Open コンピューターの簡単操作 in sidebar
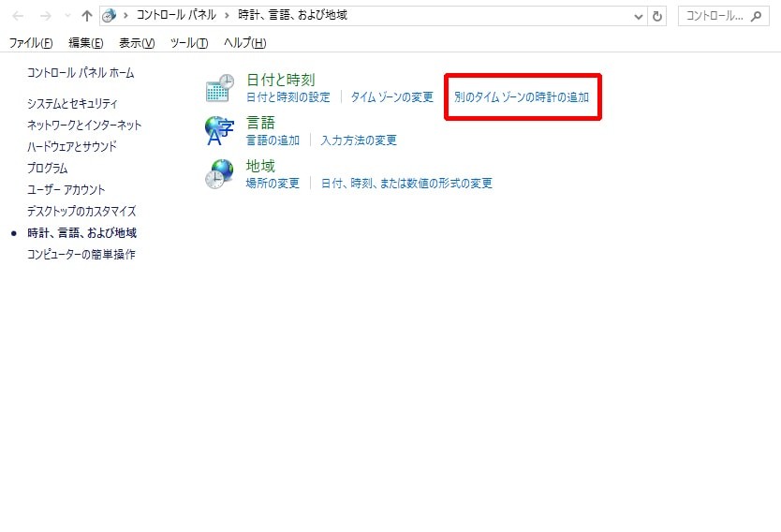The width and height of the screenshot is (781, 532). point(81,255)
